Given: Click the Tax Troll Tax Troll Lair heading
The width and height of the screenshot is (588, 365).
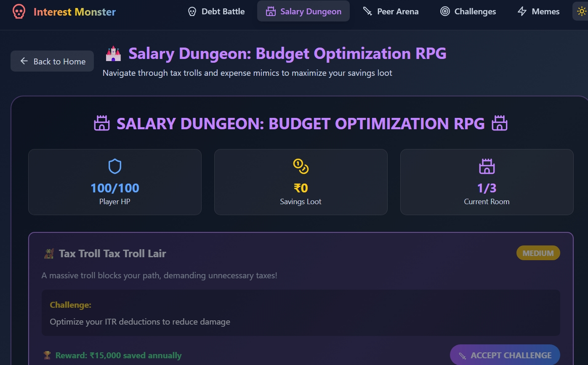Looking at the screenshot, I should [x=112, y=253].
